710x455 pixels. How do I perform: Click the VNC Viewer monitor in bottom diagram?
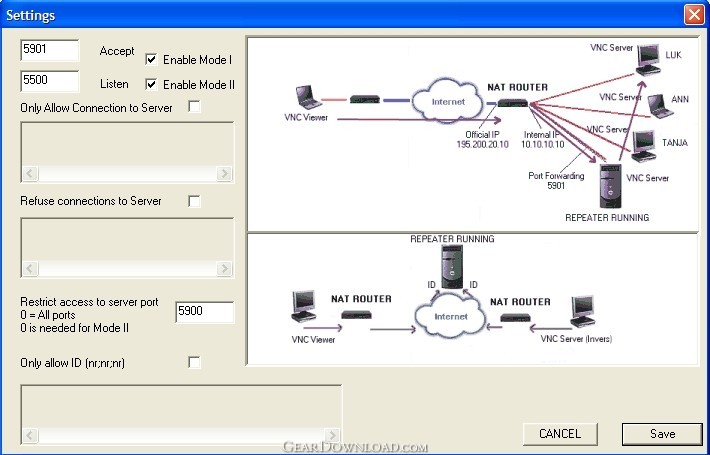point(304,306)
